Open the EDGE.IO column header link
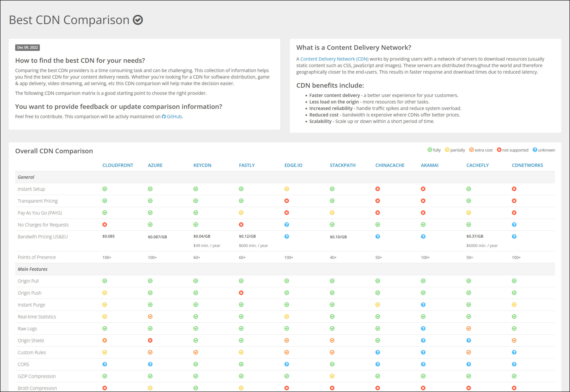 tap(293, 165)
